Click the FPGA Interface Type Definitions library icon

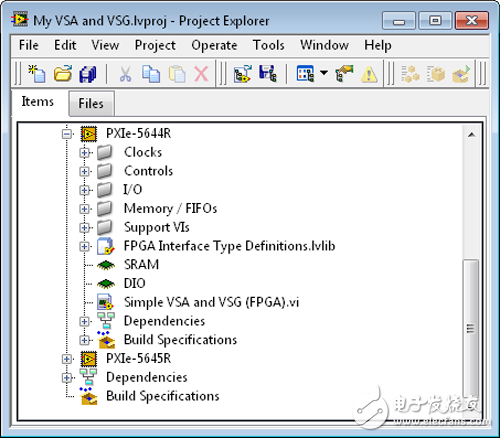click(105, 246)
